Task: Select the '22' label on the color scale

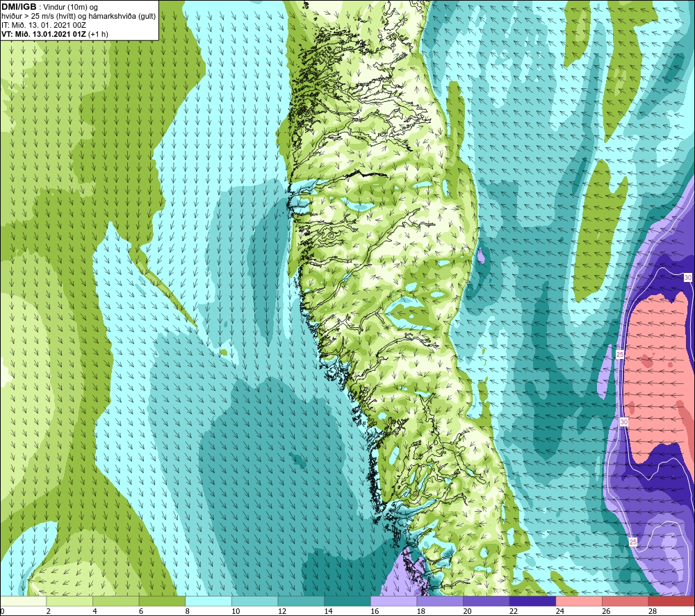Action: point(514,611)
